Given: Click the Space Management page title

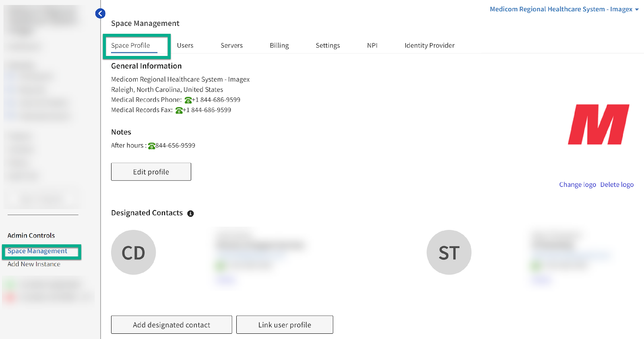Looking at the screenshot, I should 145,23.
